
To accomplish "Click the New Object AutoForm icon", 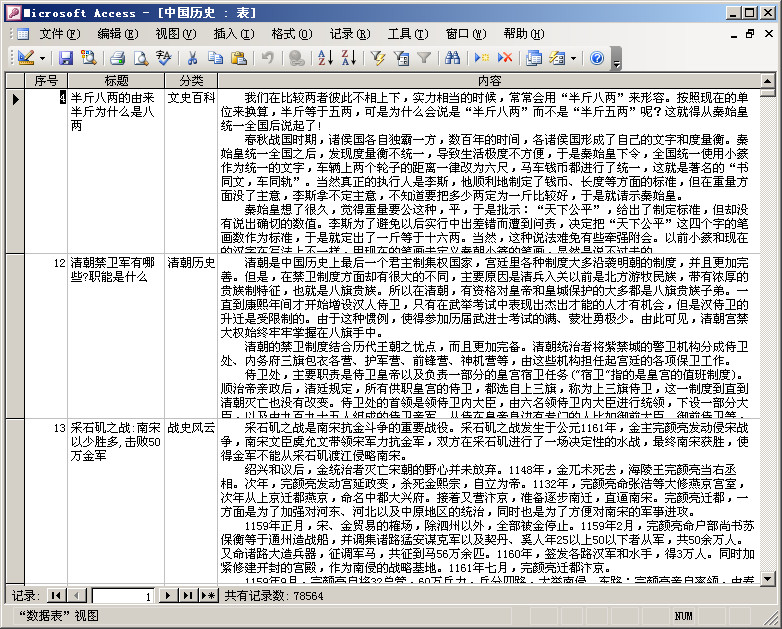I will (x=557, y=58).
